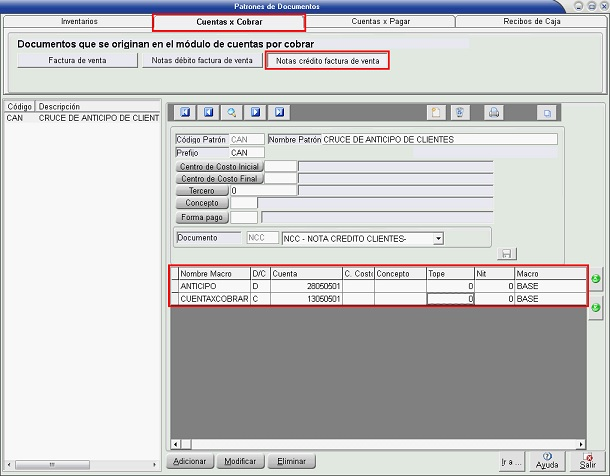This screenshot has width=610, height=476.
Task: Click the grid's horizontal scrollbar track
Action: [378, 443]
